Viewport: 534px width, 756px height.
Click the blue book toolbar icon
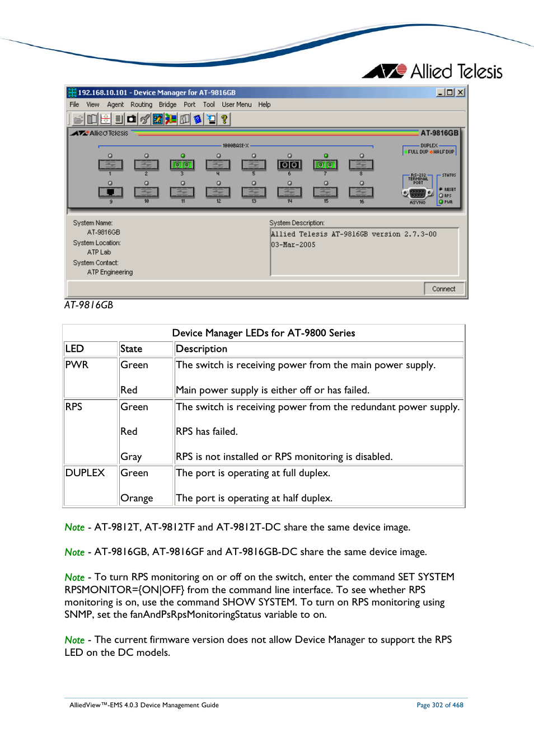(198, 119)
